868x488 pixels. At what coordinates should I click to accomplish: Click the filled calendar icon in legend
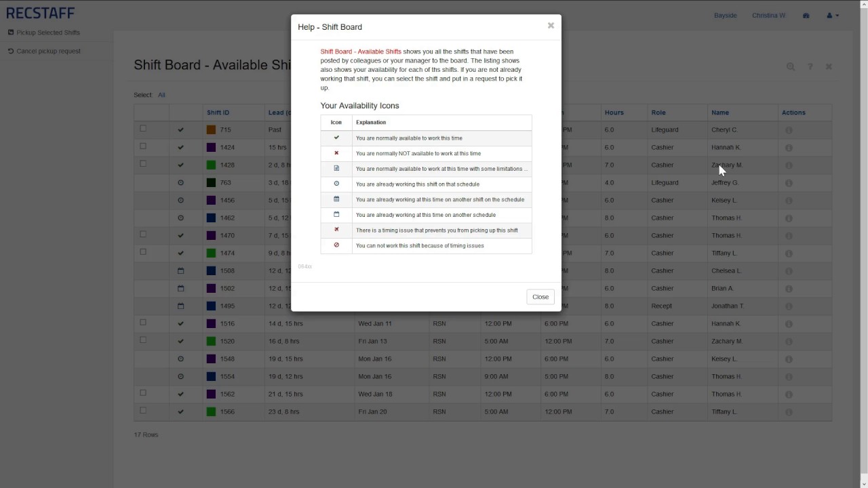(336, 199)
